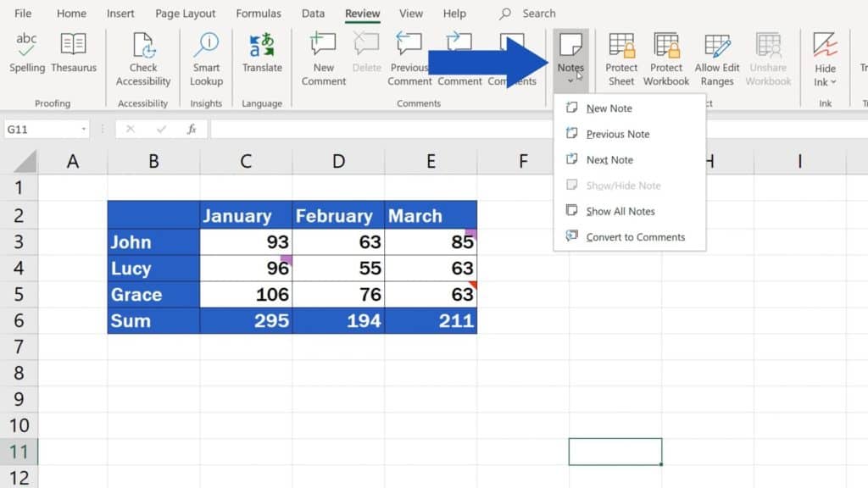Open Allow Edit Ranges
This screenshot has width=868, height=488.
[x=716, y=55]
